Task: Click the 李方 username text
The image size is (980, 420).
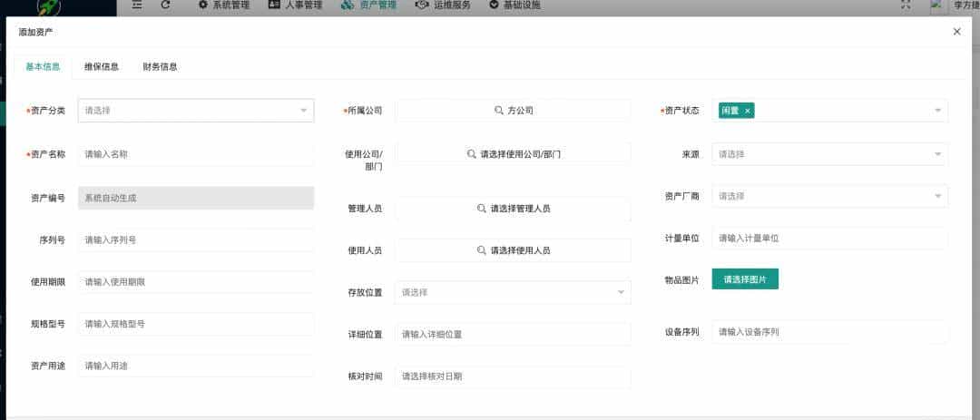Action: [x=966, y=5]
